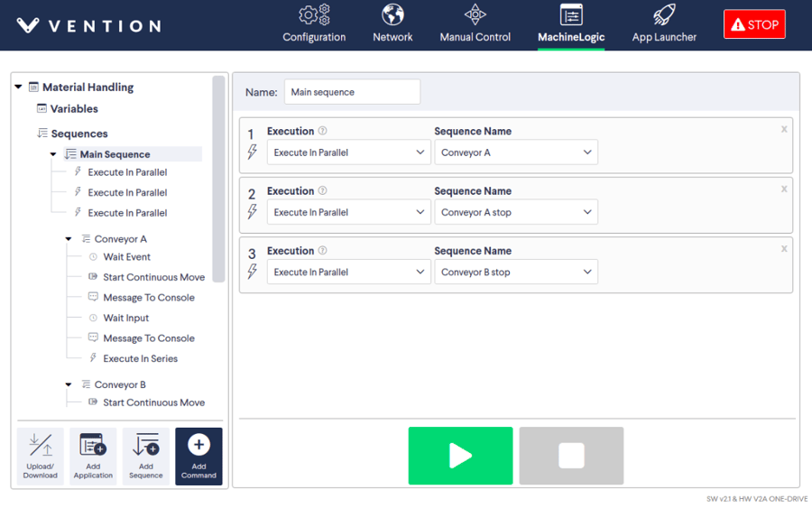The height and width of the screenshot is (508, 812).
Task: Open Execution dropdown in step 1
Action: tap(348, 152)
